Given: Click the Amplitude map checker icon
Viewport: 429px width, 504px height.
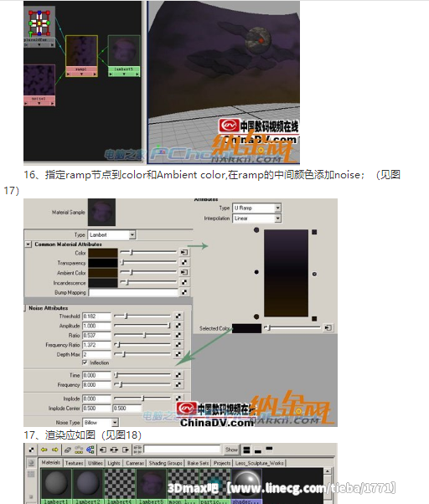Looking at the screenshot, I should coord(178,326).
